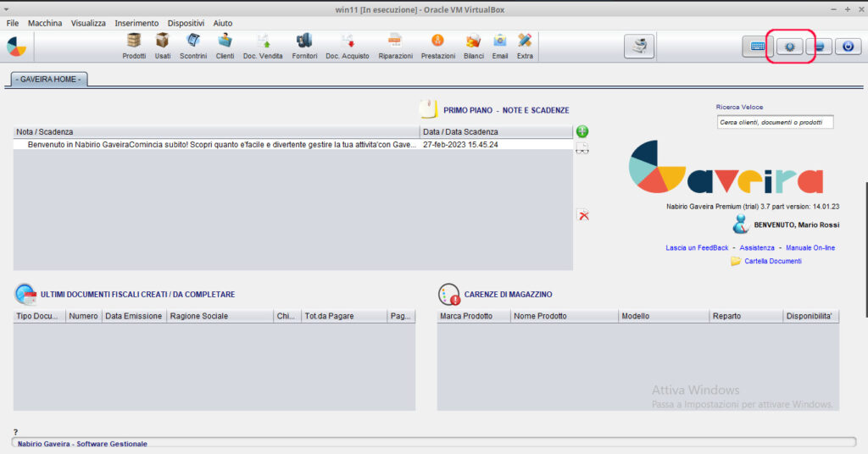The width and height of the screenshot is (868, 454).
Task: Click the vertical scrollbar at right edge
Action: pyautogui.click(x=865, y=249)
